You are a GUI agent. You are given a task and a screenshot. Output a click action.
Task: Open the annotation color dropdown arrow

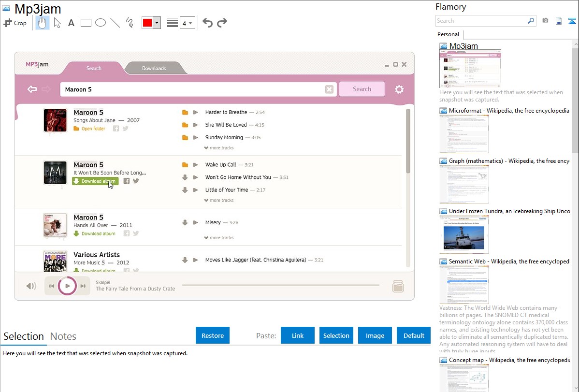pos(157,23)
